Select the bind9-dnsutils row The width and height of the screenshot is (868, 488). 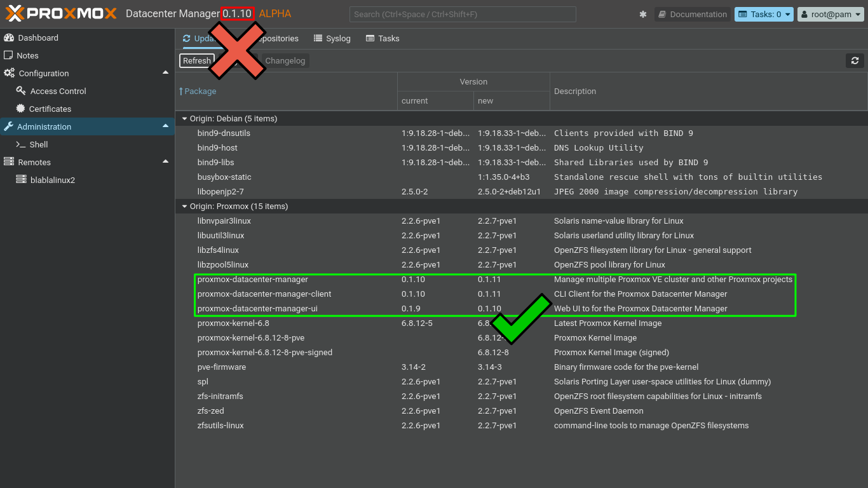(x=522, y=133)
